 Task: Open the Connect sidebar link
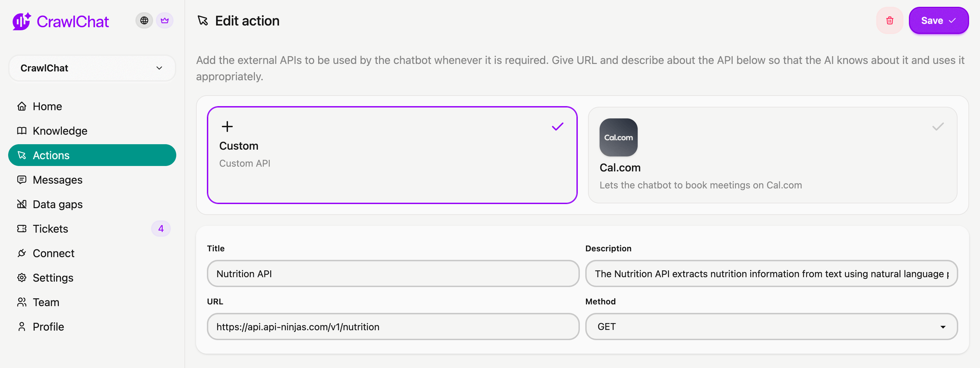click(x=53, y=253)
